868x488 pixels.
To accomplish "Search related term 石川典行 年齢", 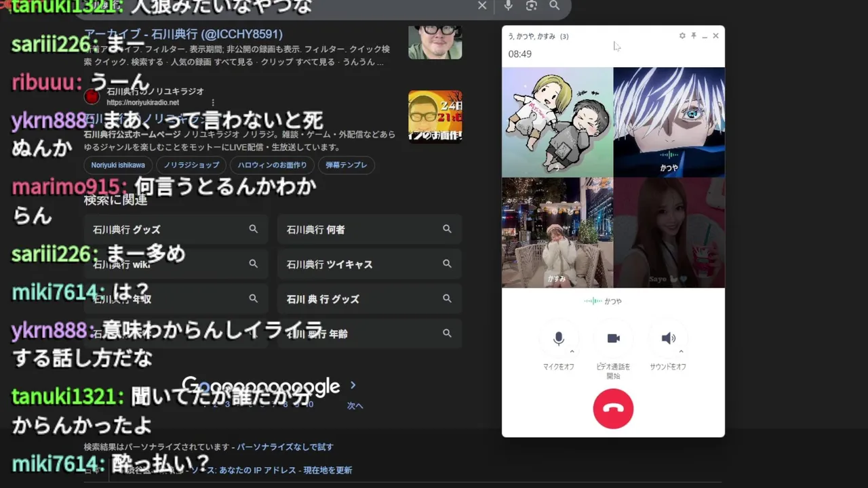I will [x=370, y=333].
